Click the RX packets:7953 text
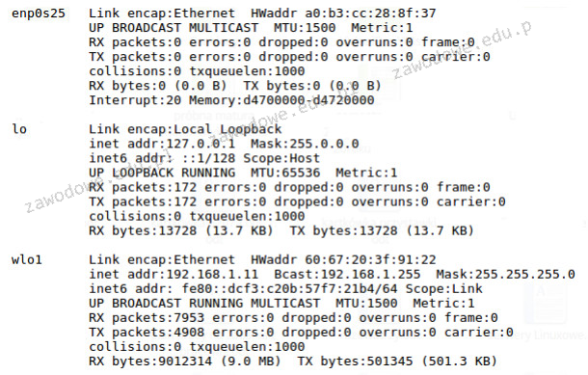 [x=147, y=318]
